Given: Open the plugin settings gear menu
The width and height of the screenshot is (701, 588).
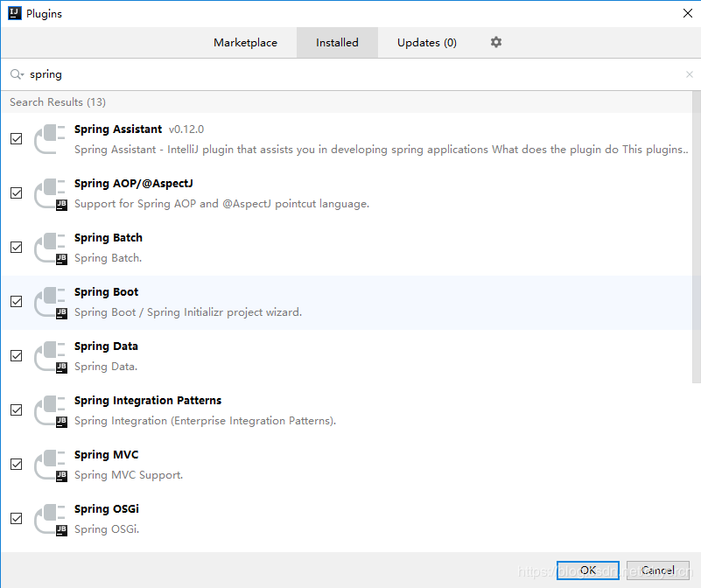Looking at the screenshot, I should [495, 41].
